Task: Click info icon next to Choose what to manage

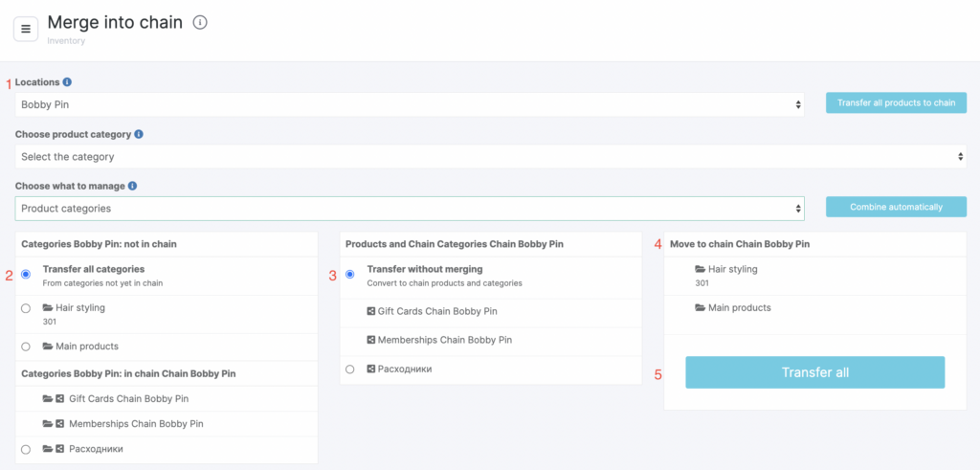Action: 132,187
